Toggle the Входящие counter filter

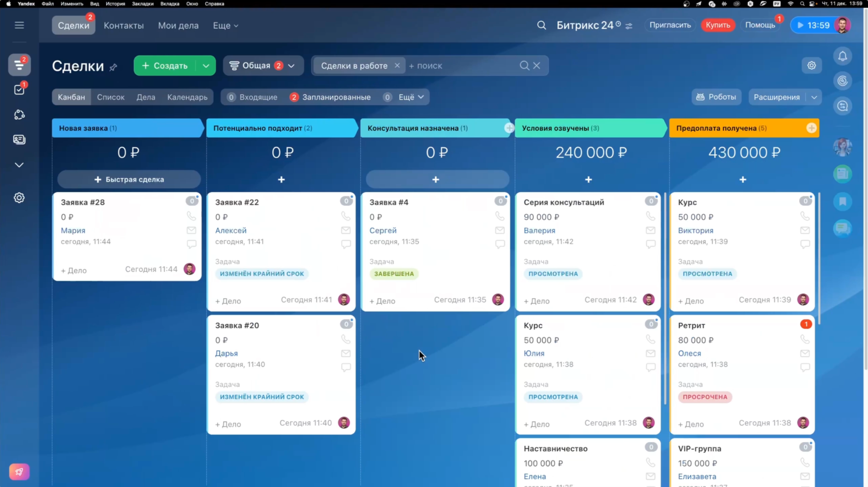(252, 97)
